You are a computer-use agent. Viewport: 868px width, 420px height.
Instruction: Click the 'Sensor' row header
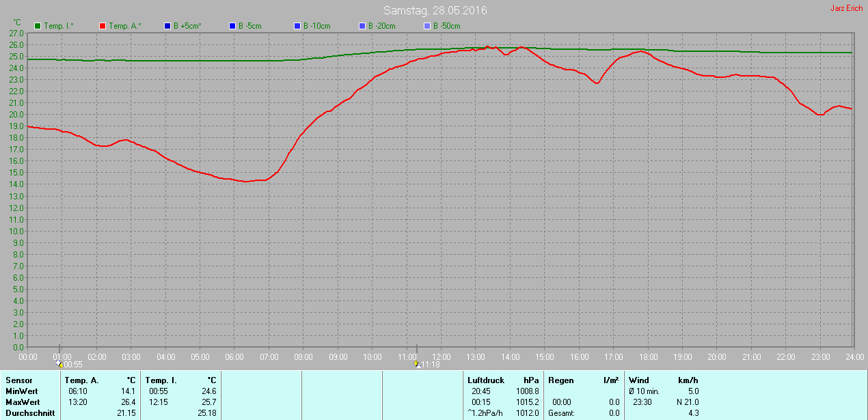19,380
